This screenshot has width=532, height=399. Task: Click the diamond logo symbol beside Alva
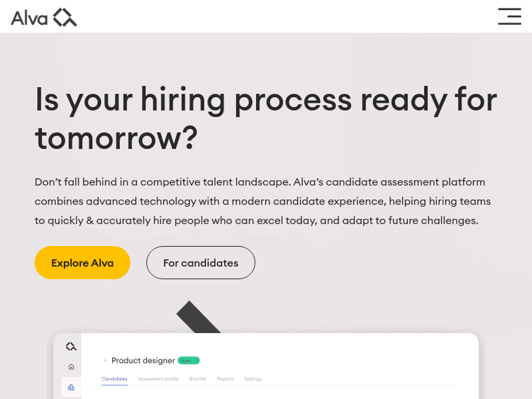(x=65, y=17)
